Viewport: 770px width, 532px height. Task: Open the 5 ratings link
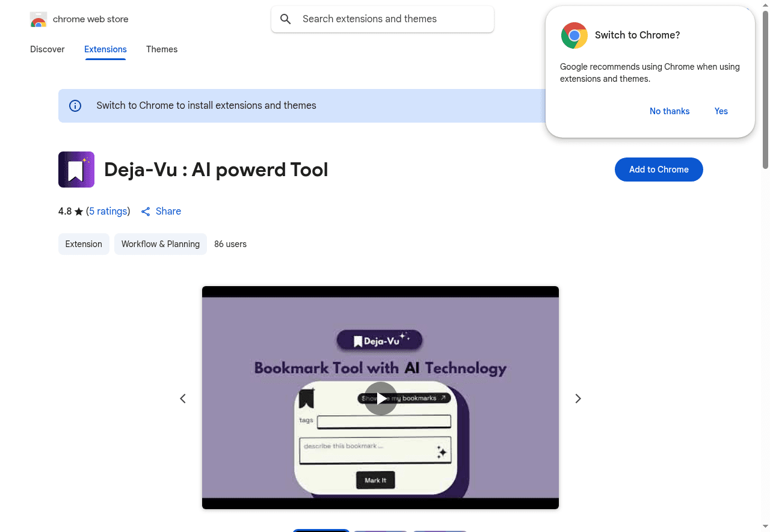(x=108, y=212)
